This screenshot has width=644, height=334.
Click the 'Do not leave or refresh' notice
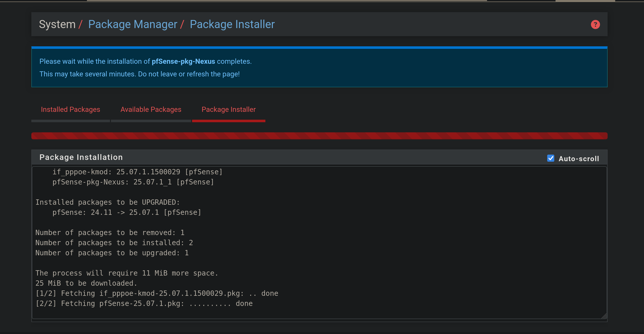pos(140,74)
